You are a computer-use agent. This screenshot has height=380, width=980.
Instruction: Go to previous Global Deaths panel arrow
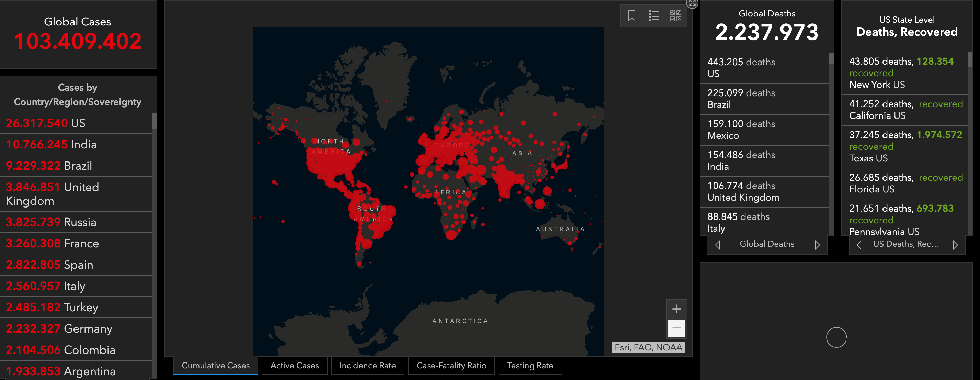[718, 245]
